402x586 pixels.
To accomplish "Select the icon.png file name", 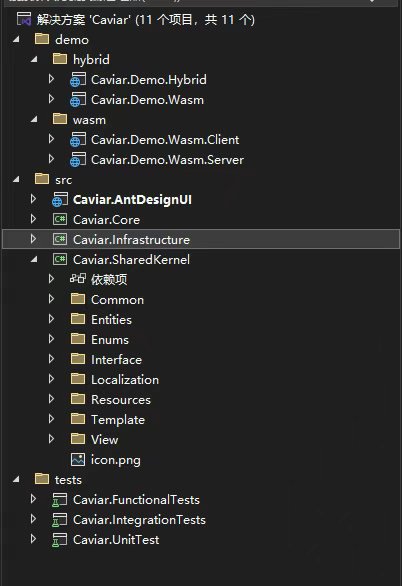I will click(116, 460).
